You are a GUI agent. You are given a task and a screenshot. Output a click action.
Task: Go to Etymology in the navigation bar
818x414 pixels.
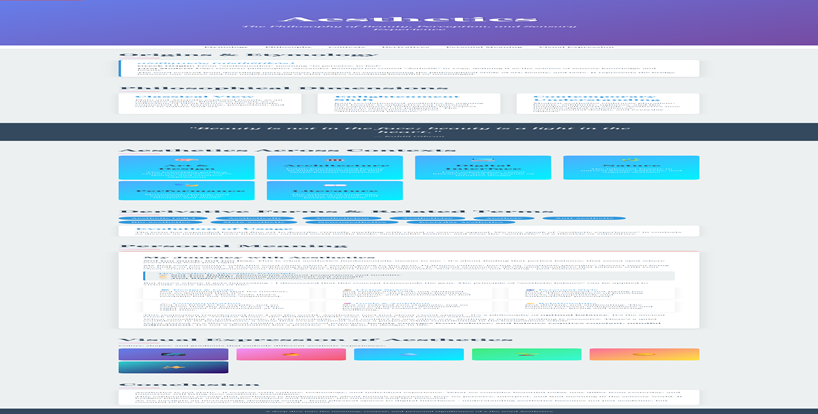point(226,47)
